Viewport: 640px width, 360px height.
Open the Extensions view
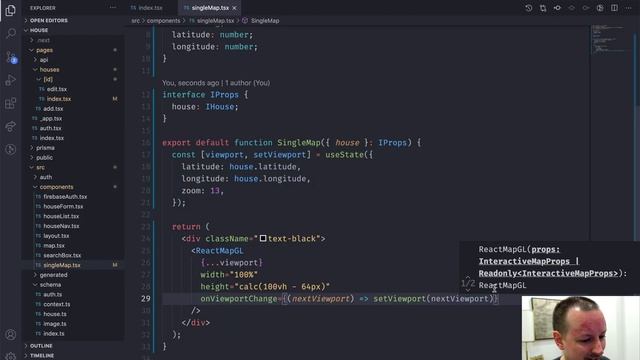(x=11, y=103)
